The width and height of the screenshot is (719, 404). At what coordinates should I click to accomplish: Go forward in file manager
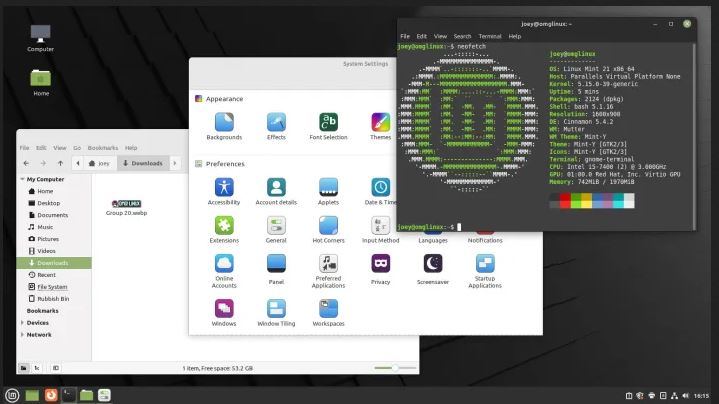click(43, 163)
